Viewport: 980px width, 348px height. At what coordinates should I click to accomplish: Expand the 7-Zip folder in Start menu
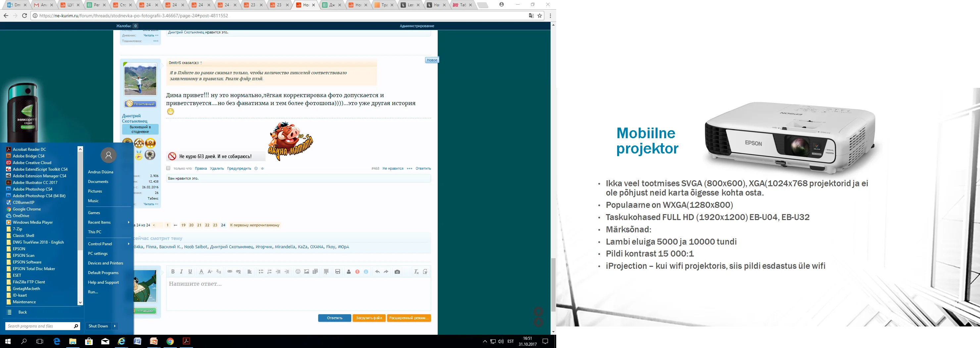tap(18, 229)
